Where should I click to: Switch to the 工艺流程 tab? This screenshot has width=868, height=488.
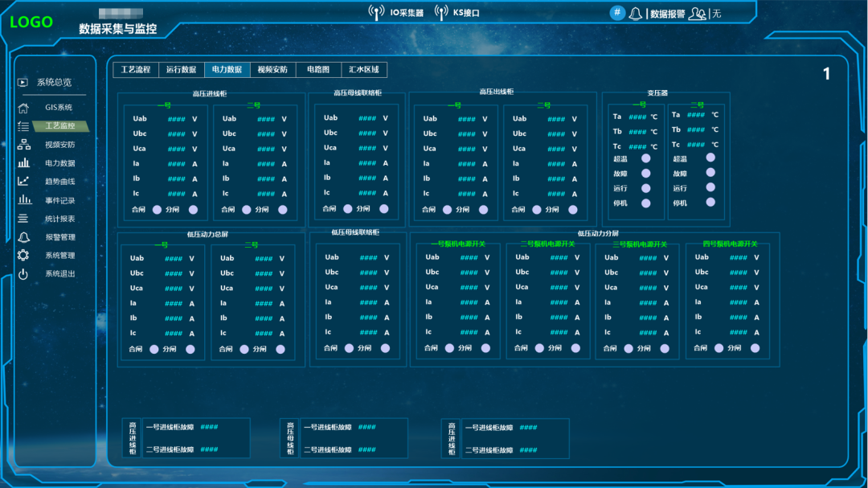136,70
